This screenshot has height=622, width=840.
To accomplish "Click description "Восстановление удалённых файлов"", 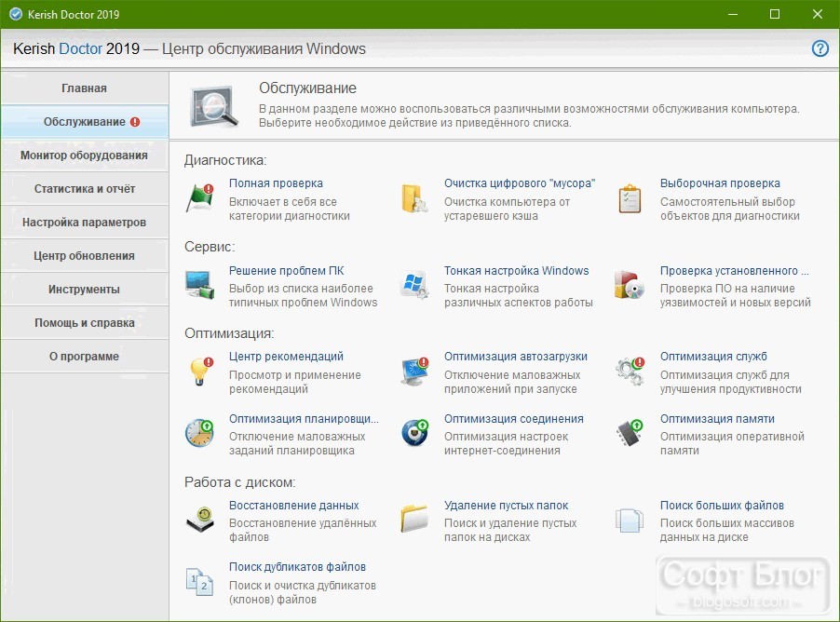I will pos(303,530).
